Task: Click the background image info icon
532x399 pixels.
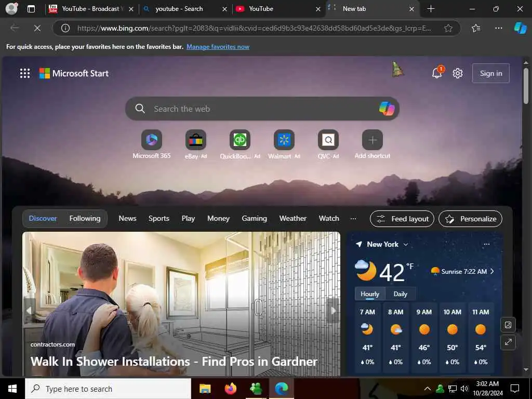Action: click(508, 325)
